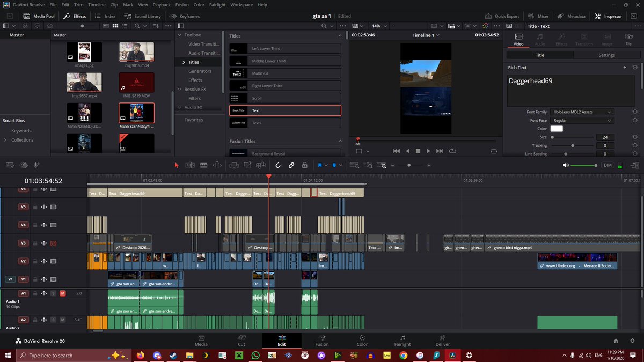Select the arrow Selection Mode tool

pos(177,165)
